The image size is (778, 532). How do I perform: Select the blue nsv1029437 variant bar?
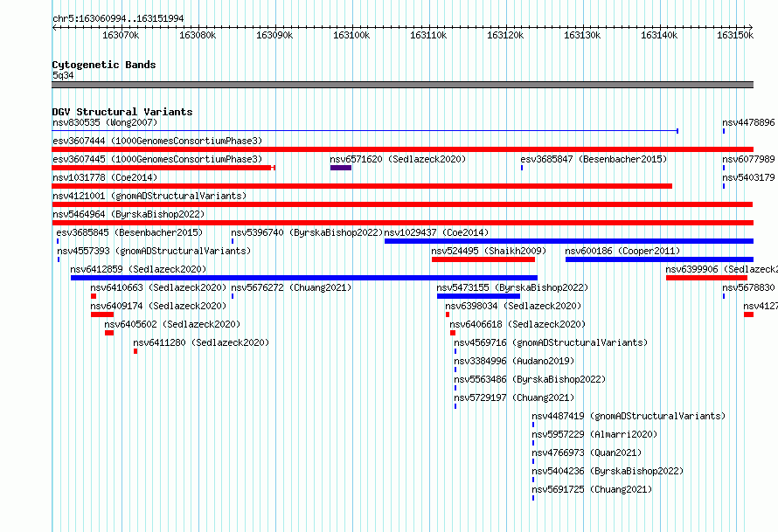[569, 241]
